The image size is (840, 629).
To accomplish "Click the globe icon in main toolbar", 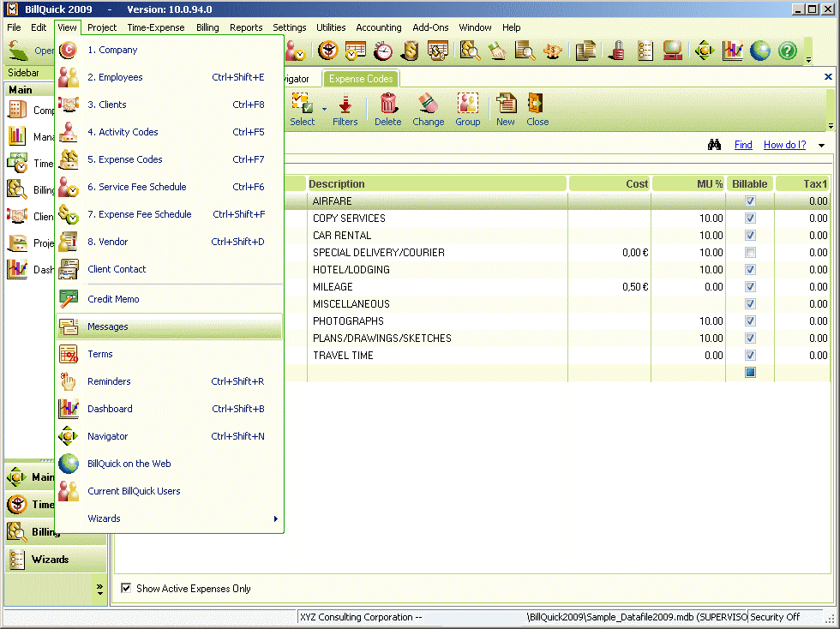I will click(x=759, y=51).
